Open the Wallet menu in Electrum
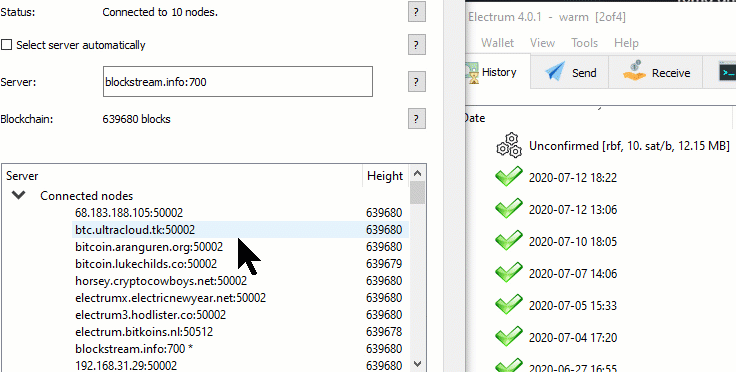This screenshot has height=372, width=736. [497, 43]
